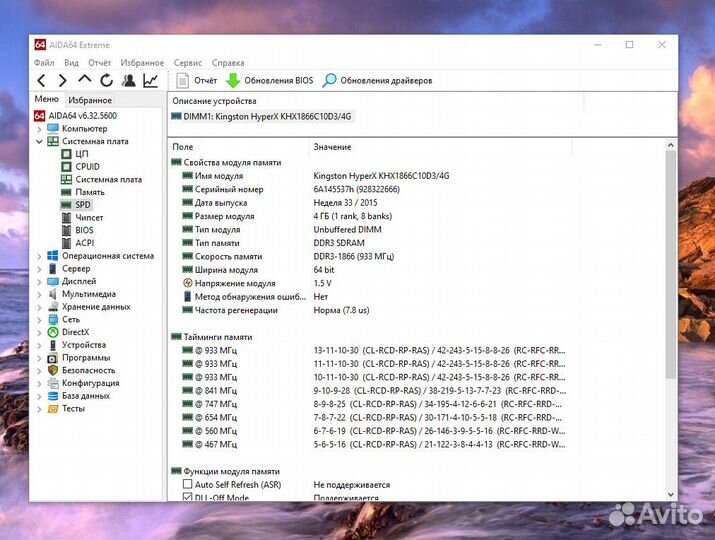Screen dimensions: 715x540
Task: Click the База данных icon
Action: [53, 396]
